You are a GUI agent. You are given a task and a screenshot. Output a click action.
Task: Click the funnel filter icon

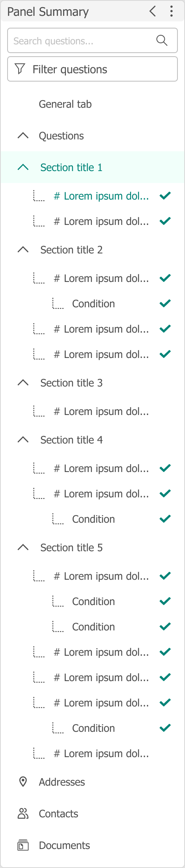[20, 69]
